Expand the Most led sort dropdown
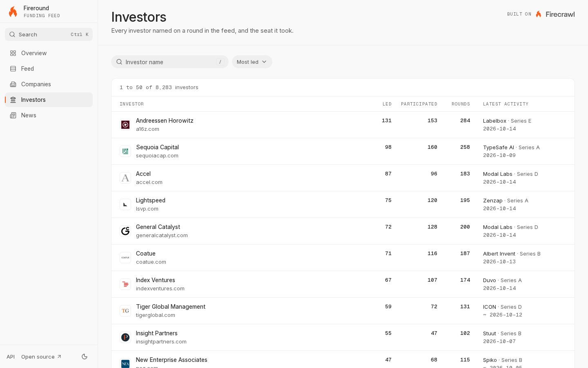This screenshot has width=588, height=368. [x=252, y=62]
